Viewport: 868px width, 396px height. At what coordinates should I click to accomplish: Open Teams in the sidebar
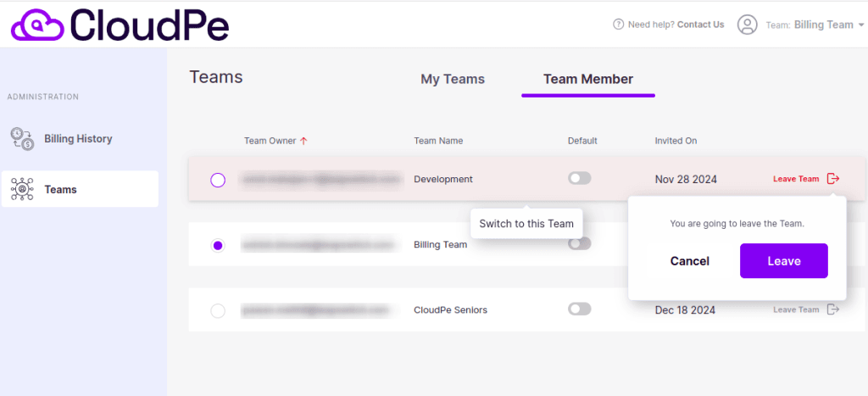pos(80,189)
